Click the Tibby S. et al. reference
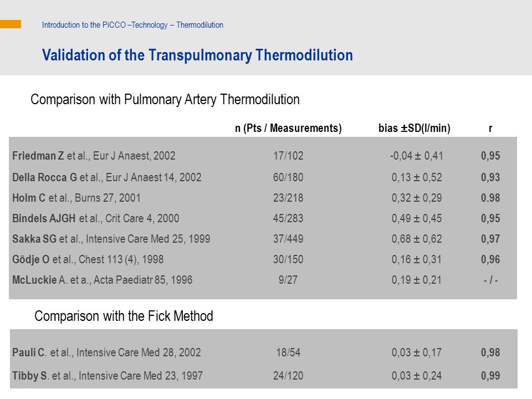The height and width of the screenshot is (399, 532). pyautogui.click(x=108, y=376)
